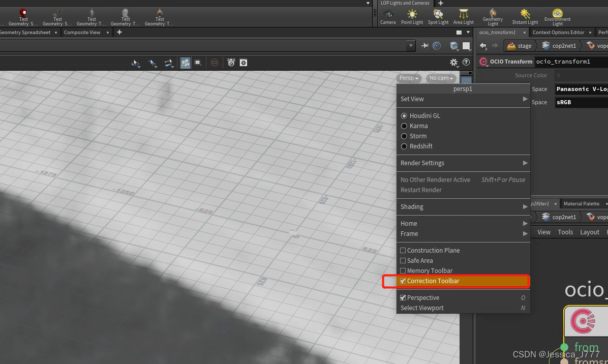Click the white snapshot square icon in viewport toolbar
The width and height of the screenshot is (608, 364).
(x=244, y=63)
